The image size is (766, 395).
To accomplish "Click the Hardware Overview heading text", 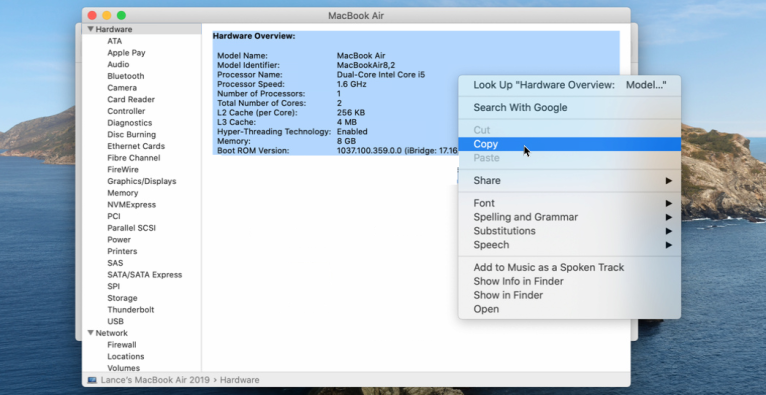I will tap(254, 36).
